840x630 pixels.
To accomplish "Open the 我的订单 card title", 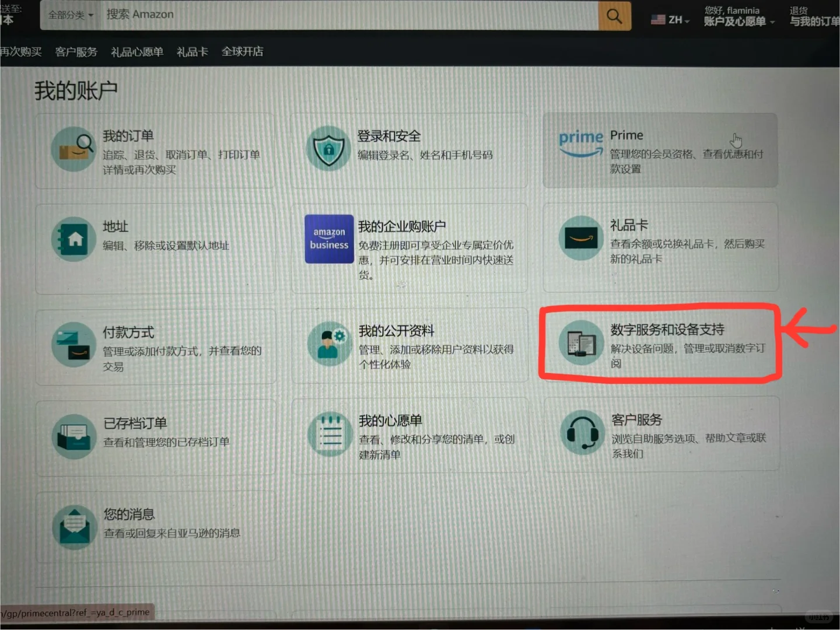I will (x=128, y=136).
